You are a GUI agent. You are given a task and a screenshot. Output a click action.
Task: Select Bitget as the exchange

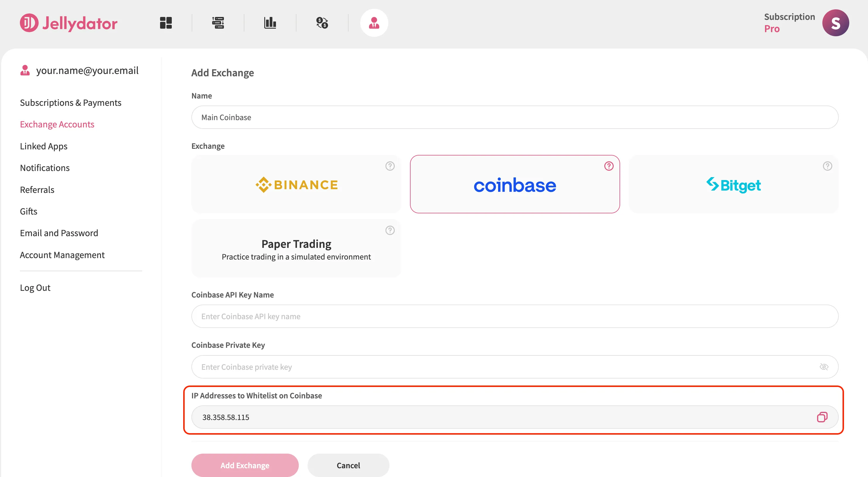coord(734,184)
